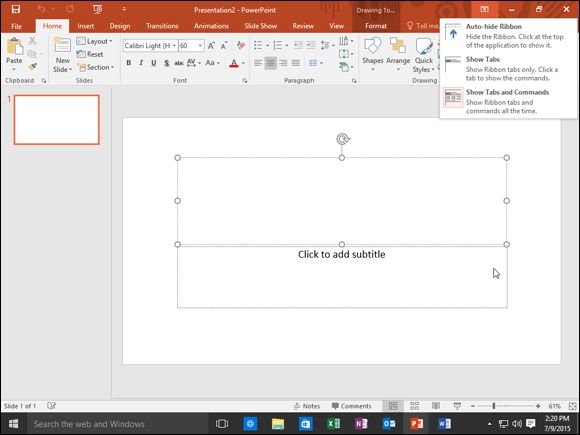580x435 pixels.
Task: Toggle Justify paragraph alignment
Action: coord(296,63)
